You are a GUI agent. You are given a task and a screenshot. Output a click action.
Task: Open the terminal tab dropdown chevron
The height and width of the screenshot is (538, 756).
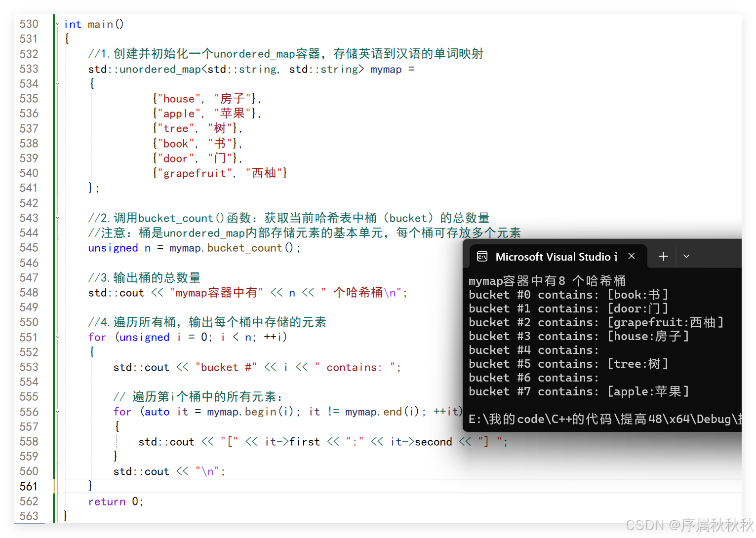click(686, 256)
